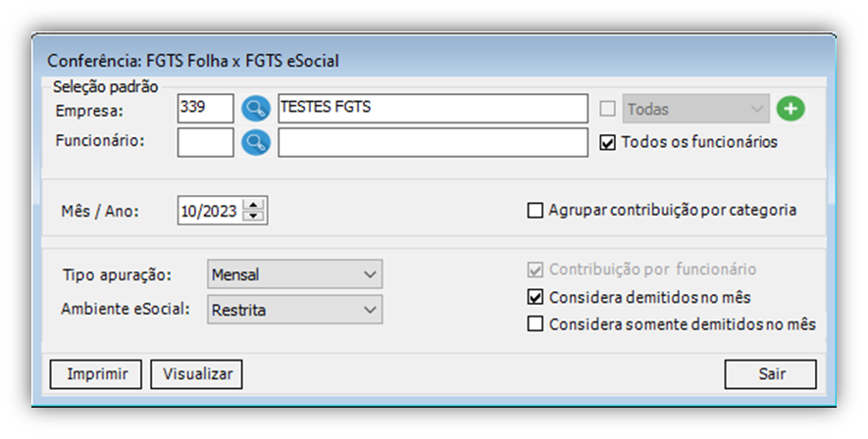Click the TESTES FGTS name field
Screen dimensions: 868x439
[x=433, y=109]
